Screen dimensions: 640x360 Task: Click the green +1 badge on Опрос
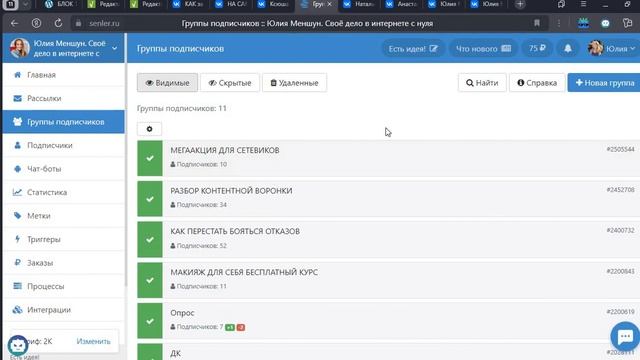point(230,327)
